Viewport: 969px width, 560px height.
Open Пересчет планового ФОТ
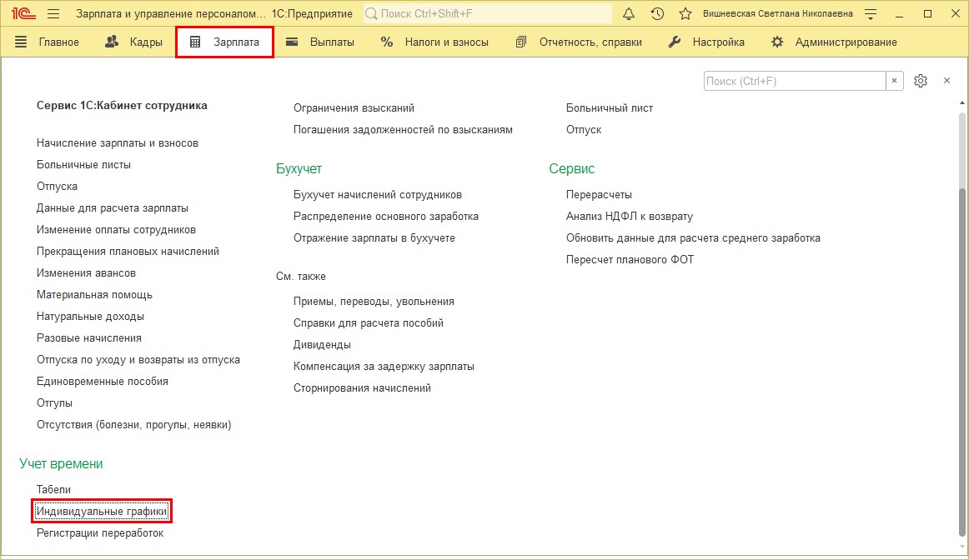point(630,260)
